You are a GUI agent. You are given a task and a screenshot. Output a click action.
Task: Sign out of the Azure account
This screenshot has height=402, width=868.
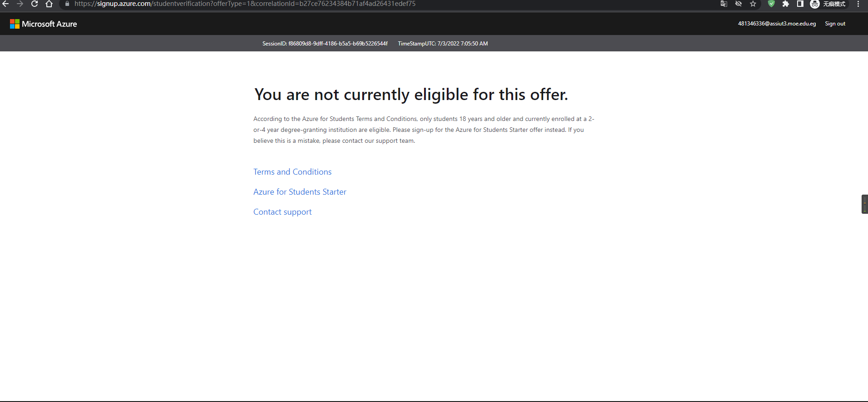835,24
